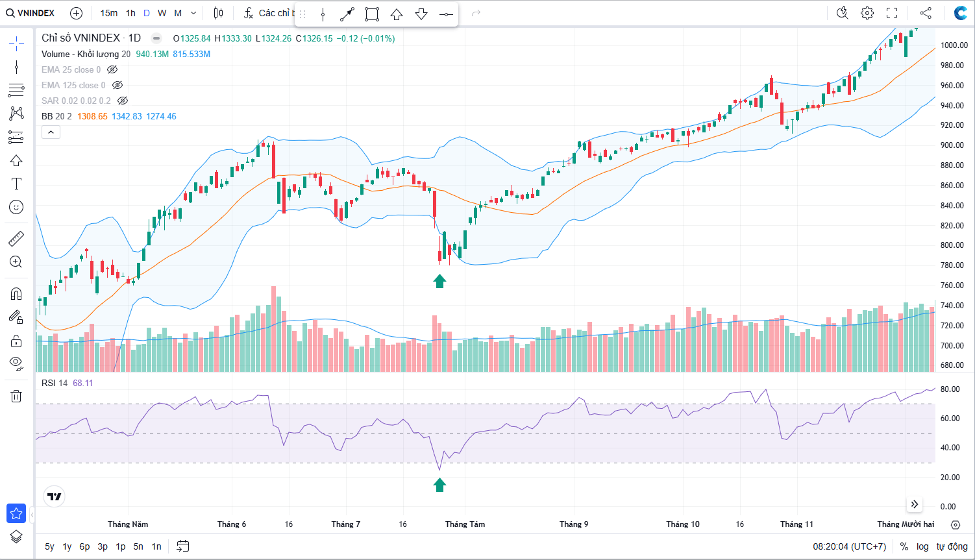Grab the floating drawing toolbar handle
Image resolution: width=975 pixels, height=560 pixels.
[x=302, y=14]
